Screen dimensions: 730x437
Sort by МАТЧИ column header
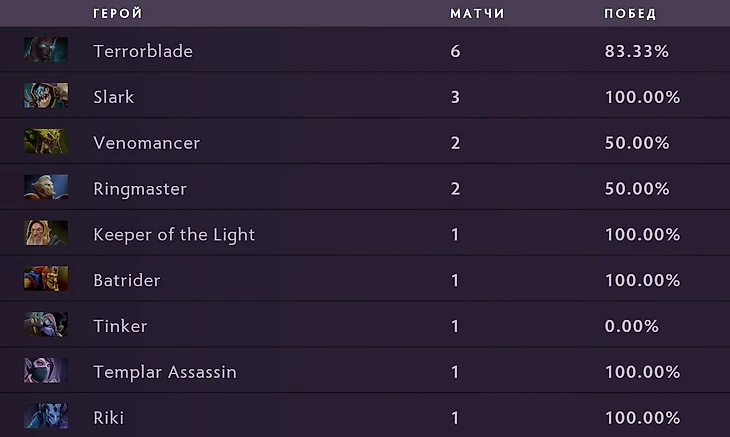[x=477, y=14]
